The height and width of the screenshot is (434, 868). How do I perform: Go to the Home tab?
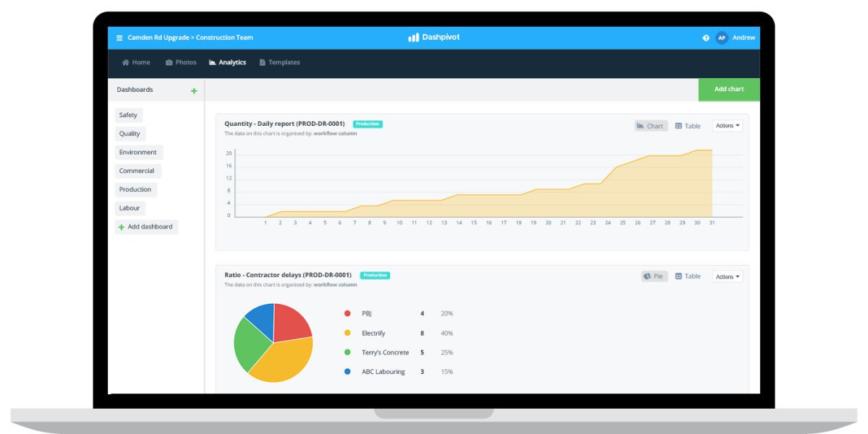[136, 62]
